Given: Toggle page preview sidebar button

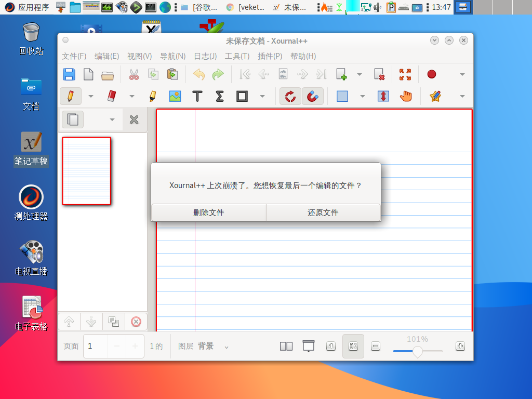Looking at the screenshot, I should point(73,119).
